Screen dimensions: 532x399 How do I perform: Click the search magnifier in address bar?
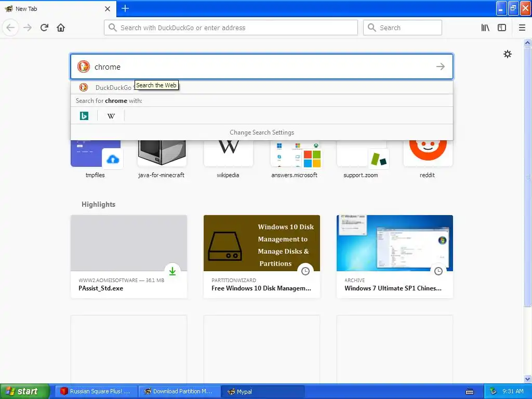(113, 28)
